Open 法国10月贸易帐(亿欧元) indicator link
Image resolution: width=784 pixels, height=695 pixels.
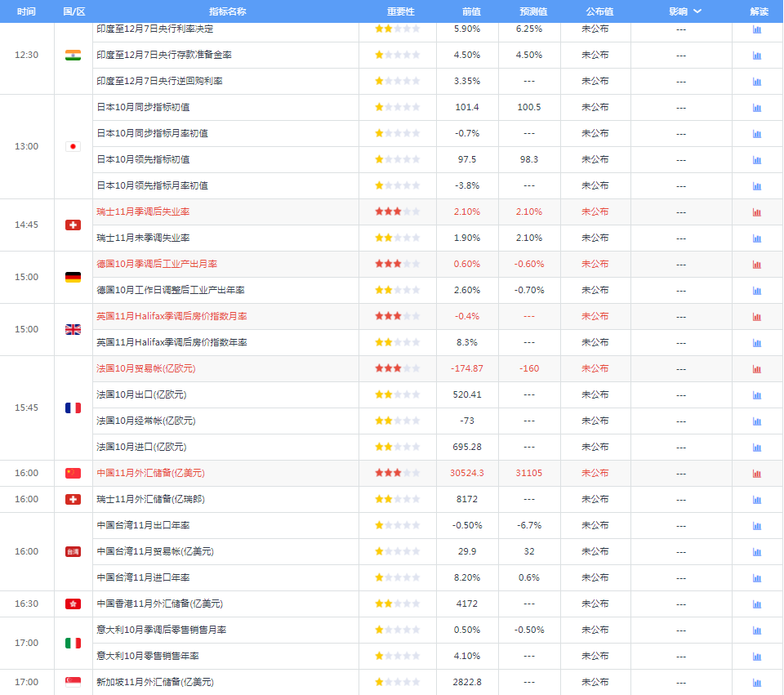146,368
